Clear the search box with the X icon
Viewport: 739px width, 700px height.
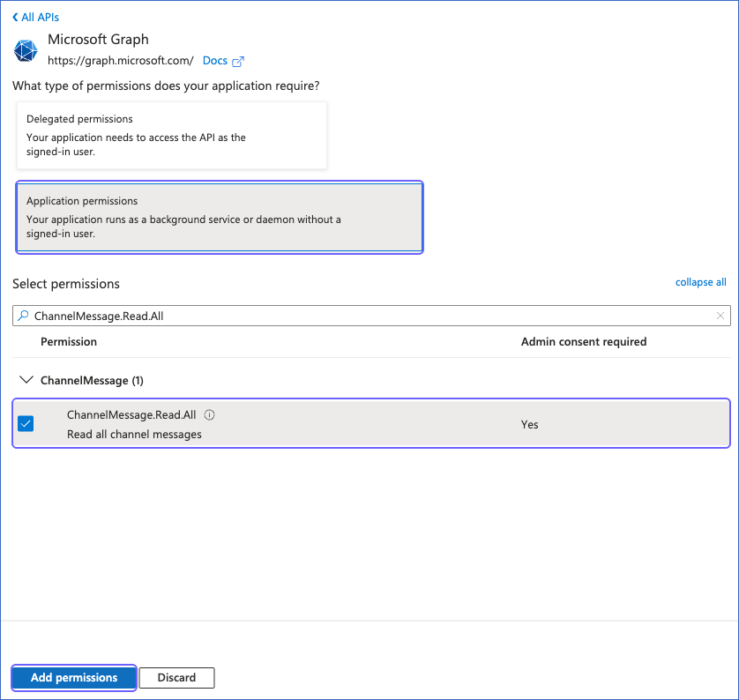coord(720,316)
